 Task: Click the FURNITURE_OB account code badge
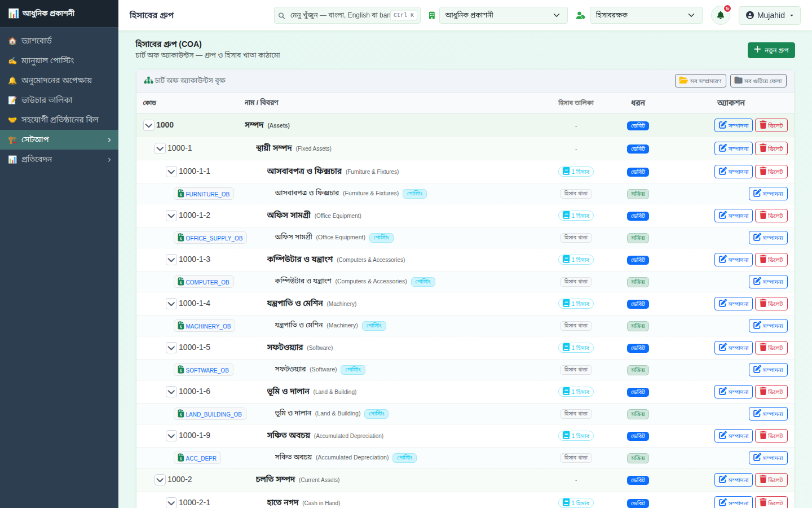click(x=204, y=194)
